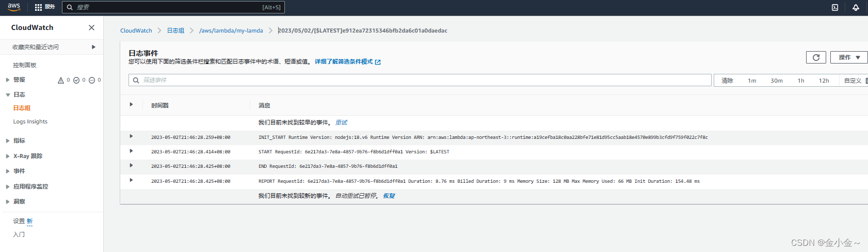Viewport: 868px width, 252px height.
Task: Open the 服务 services grid menu
Action: (x=44, y=7)
